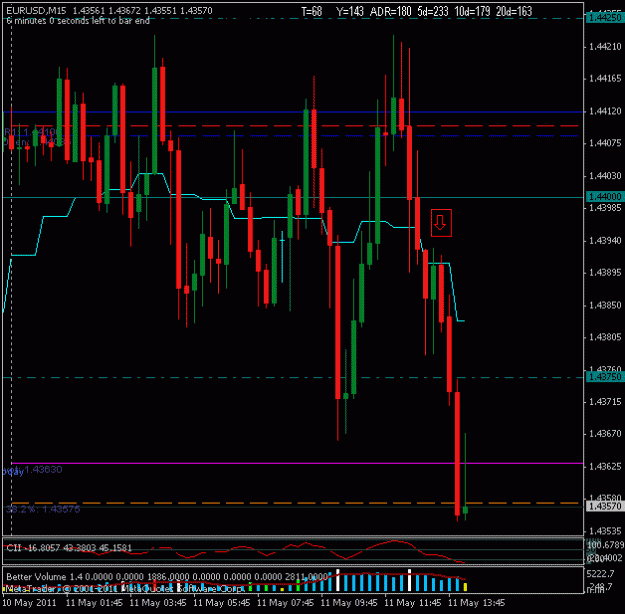Image resolution: width=625 pixels, height=614 pixels.
Task: Click the yellow latest bar in Better Volume
Action: click(x=465, y=587)
